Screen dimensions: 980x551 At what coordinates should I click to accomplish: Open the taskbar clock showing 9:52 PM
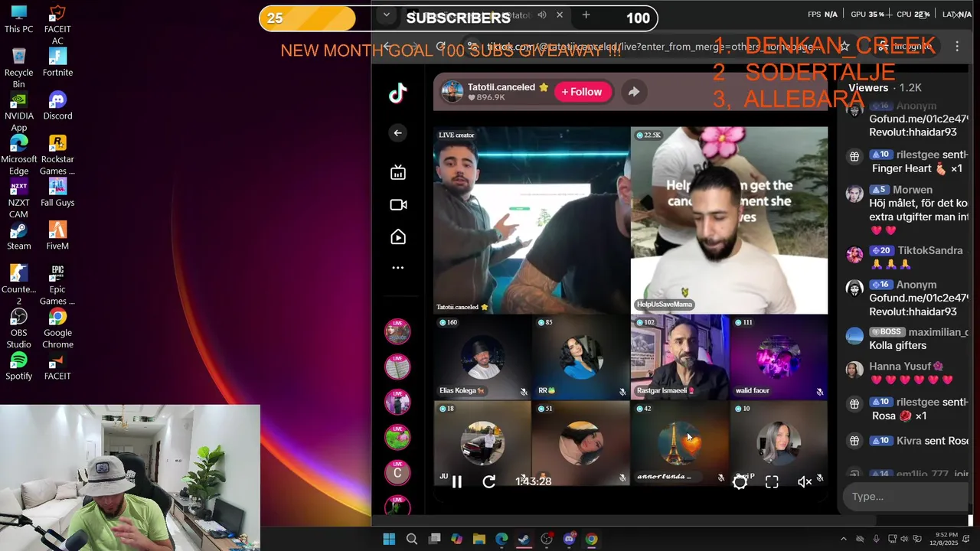pyautogui.click(x=947, y=540)
